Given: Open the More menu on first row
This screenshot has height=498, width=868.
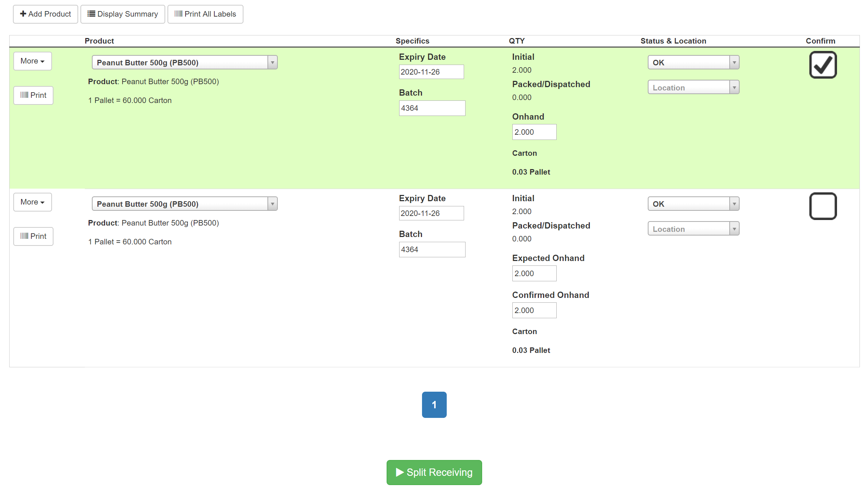Looking at the screenshot, I should tap(32, 61).
